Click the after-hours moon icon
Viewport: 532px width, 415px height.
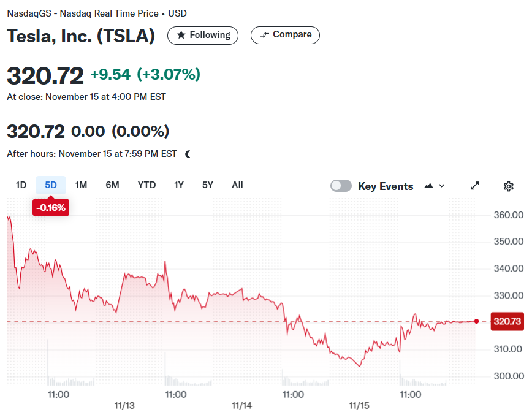coord(188,154)
